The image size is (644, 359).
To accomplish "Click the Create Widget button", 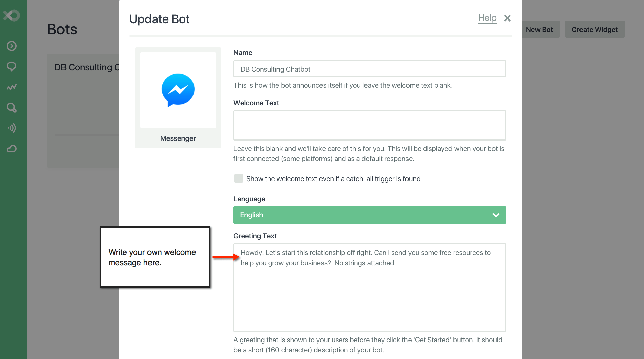I will tap(595, 30).
